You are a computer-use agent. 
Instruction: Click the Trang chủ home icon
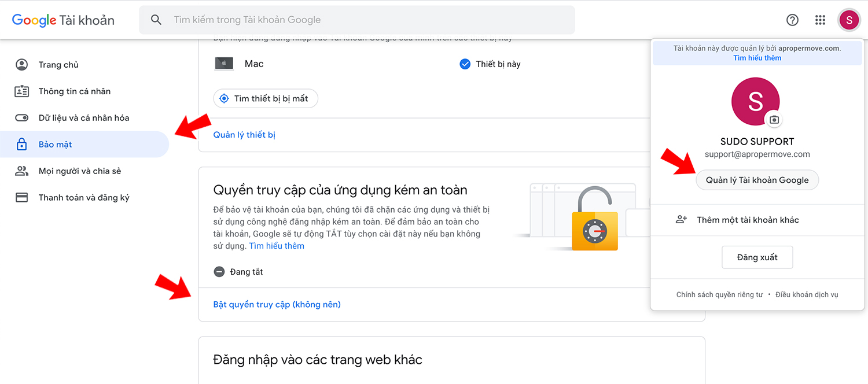pyautogui.click(x=21, y=64)
